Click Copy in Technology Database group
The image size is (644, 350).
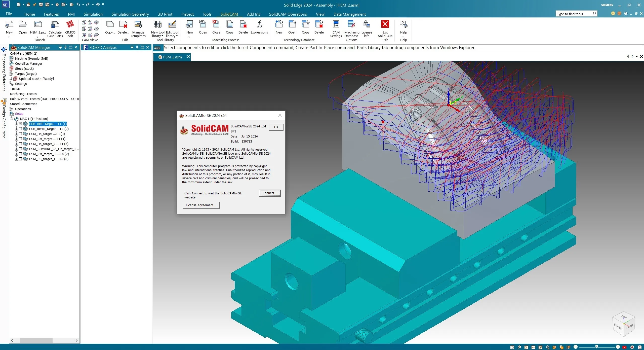pos(306,27)
